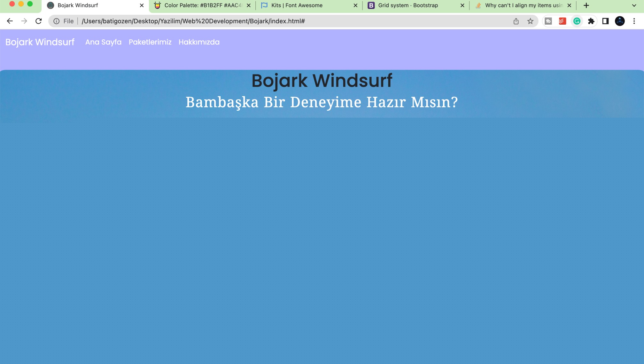The width and height of the screenshot is (644, 364).
Task: Click the address bar URL field
Action: click(x=294, y=21)
